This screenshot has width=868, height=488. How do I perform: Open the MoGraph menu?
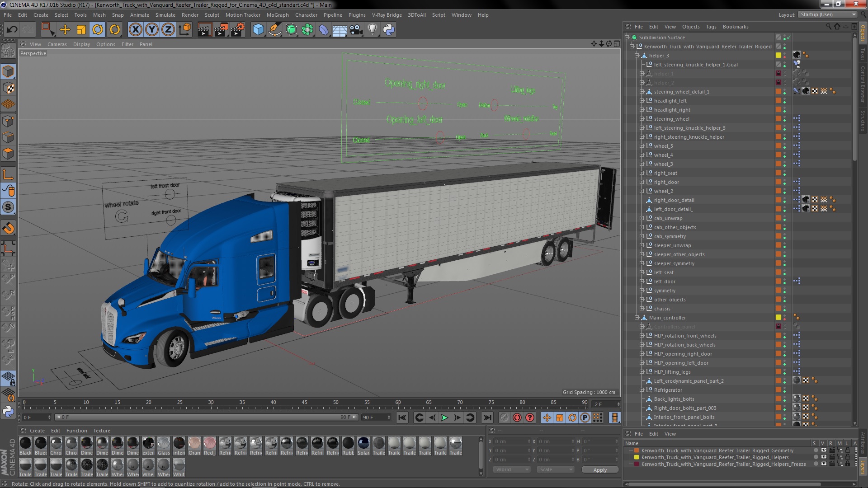pos(277,15)
